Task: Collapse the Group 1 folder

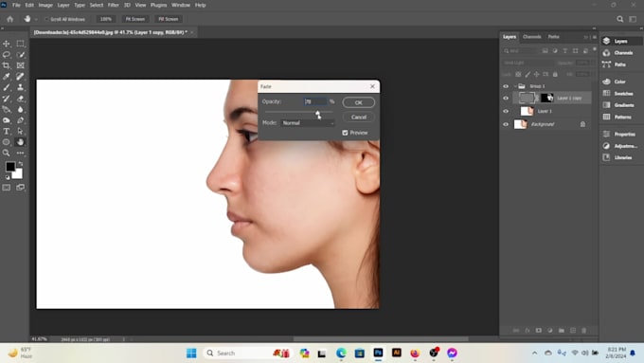Action: click(515, 86)
